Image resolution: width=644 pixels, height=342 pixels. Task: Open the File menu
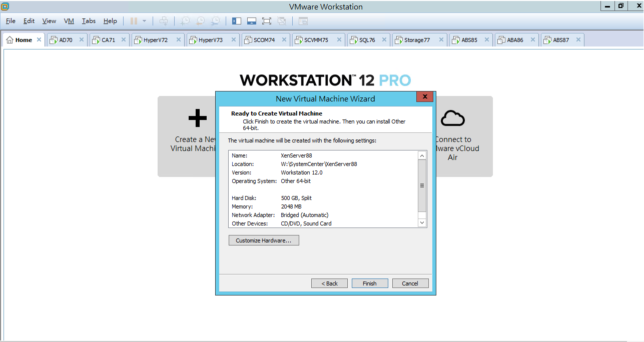click(11, 21)
